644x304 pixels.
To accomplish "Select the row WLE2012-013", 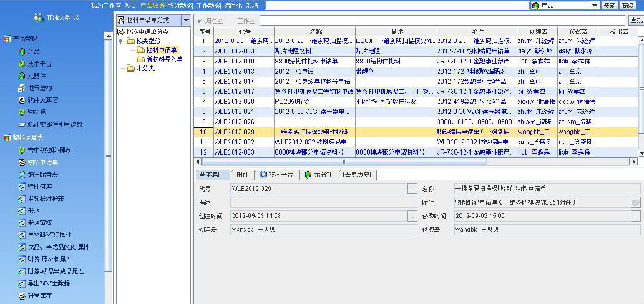I will [416, 71].
